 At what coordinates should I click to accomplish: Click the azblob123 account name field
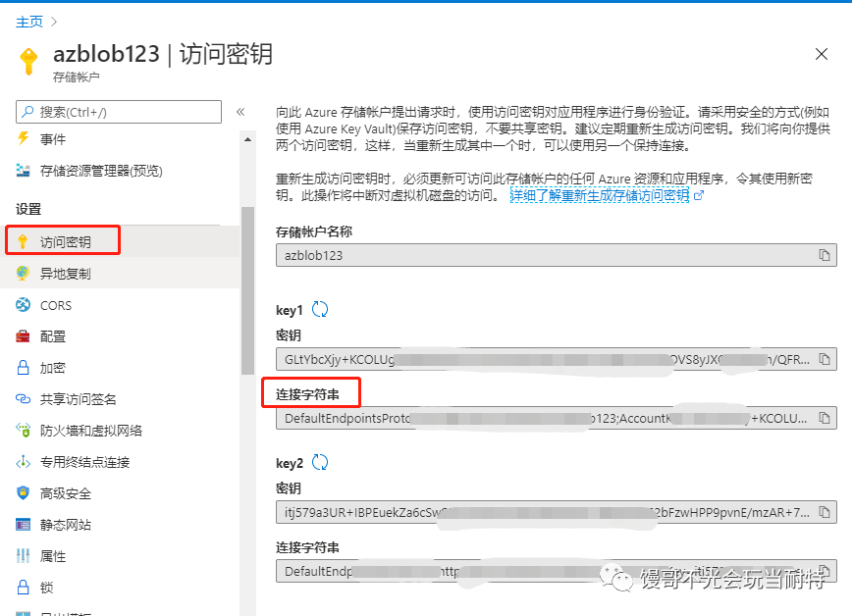point(557,255)
